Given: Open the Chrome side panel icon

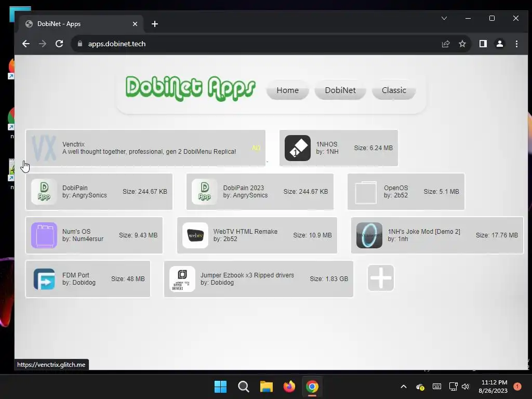Looking at the screenshot, I should (483, 44).
